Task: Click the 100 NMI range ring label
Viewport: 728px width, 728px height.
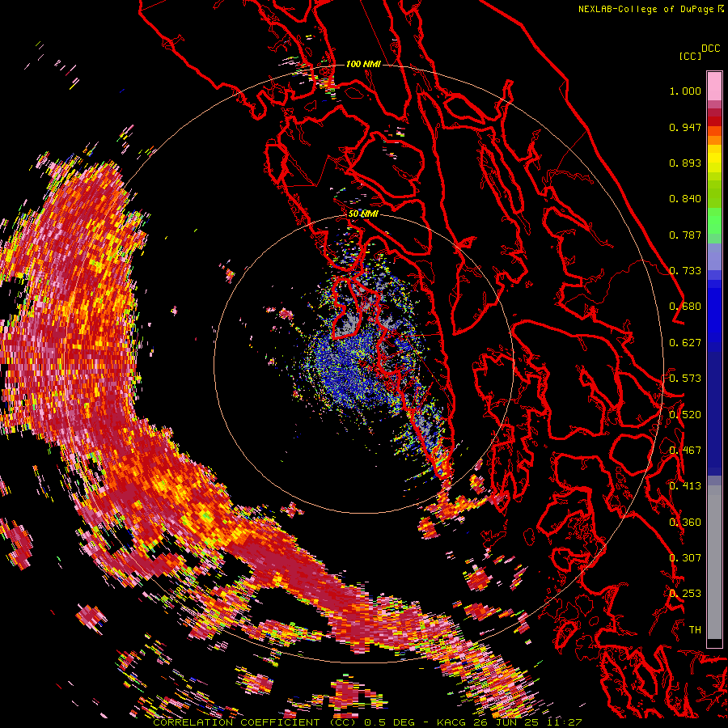Action: [363, 64]
